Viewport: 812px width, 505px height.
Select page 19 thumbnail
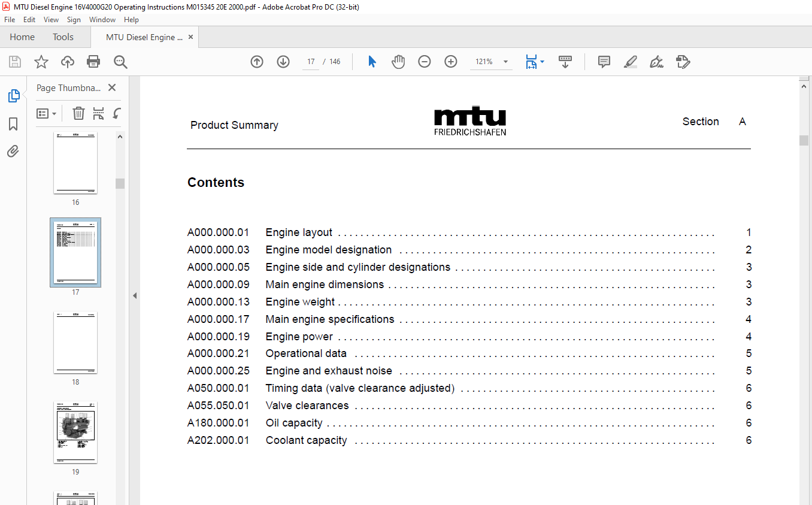75,432
